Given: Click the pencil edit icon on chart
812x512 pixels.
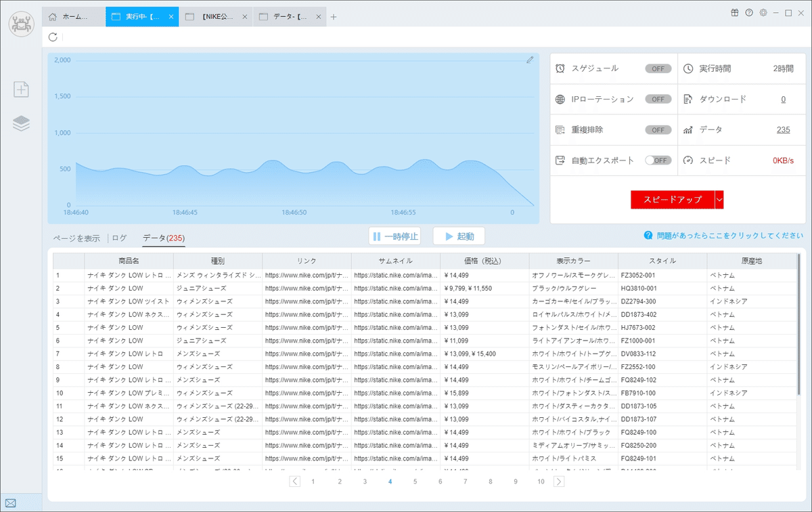Looking at the screenshot, I should tap(530, 60).
